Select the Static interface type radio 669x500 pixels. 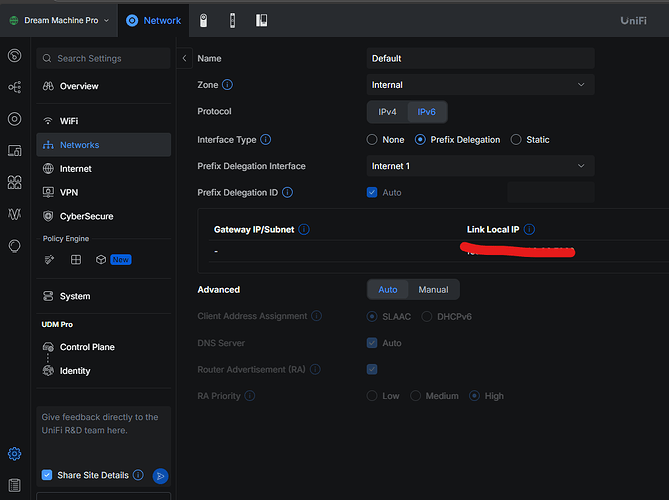click(x=516, y=140)
